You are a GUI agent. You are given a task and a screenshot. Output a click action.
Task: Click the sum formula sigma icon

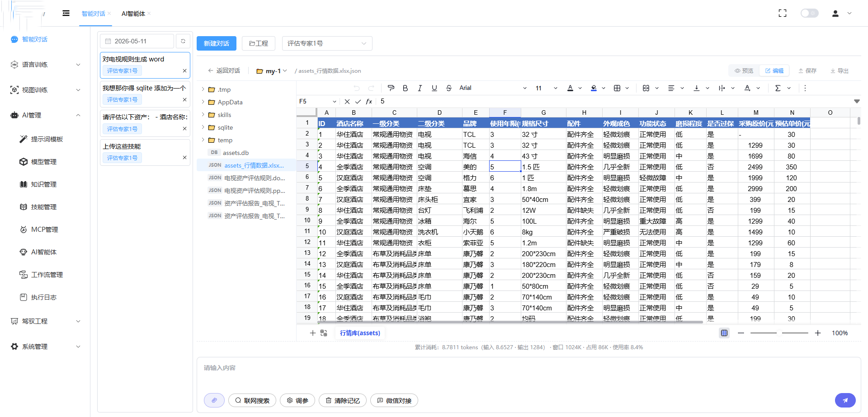(778, 88)
